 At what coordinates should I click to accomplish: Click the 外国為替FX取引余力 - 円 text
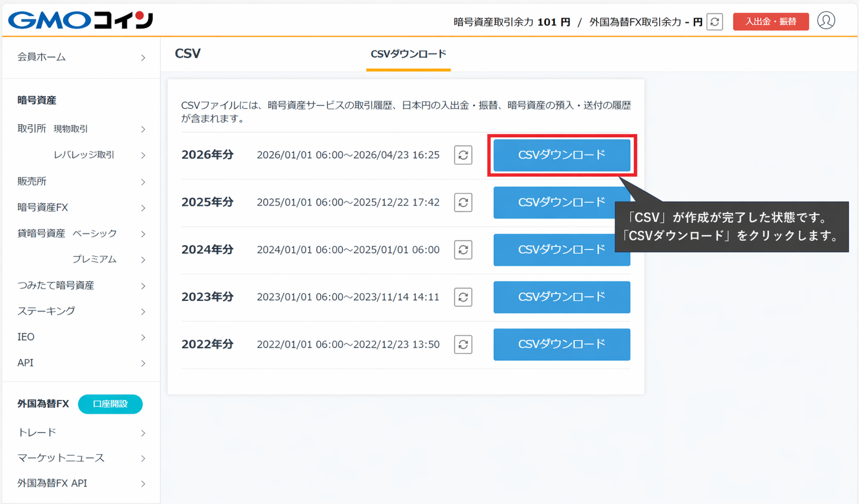coord(646,22)
